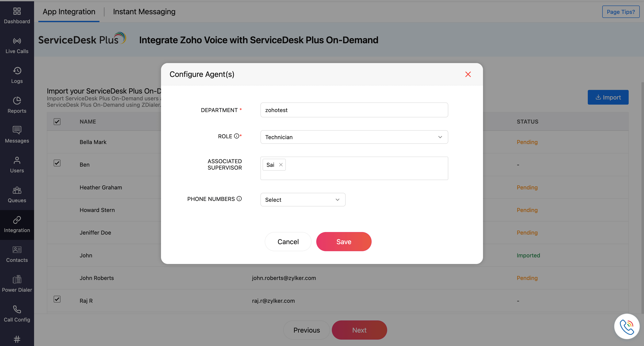Uncheck the checkbox for Raj R

(x=57, y=299)
